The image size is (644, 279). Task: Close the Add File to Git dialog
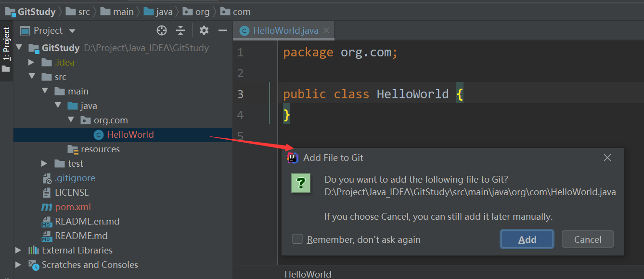607,158
